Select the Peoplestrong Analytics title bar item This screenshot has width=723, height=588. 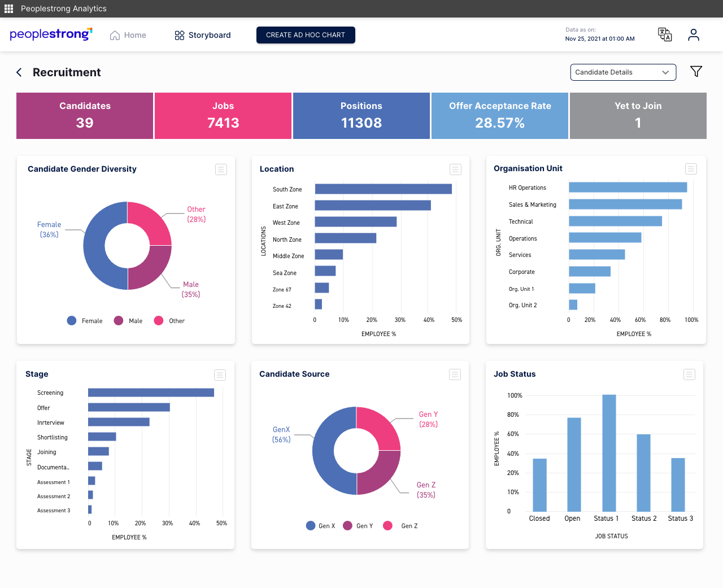tap(63, 8)
